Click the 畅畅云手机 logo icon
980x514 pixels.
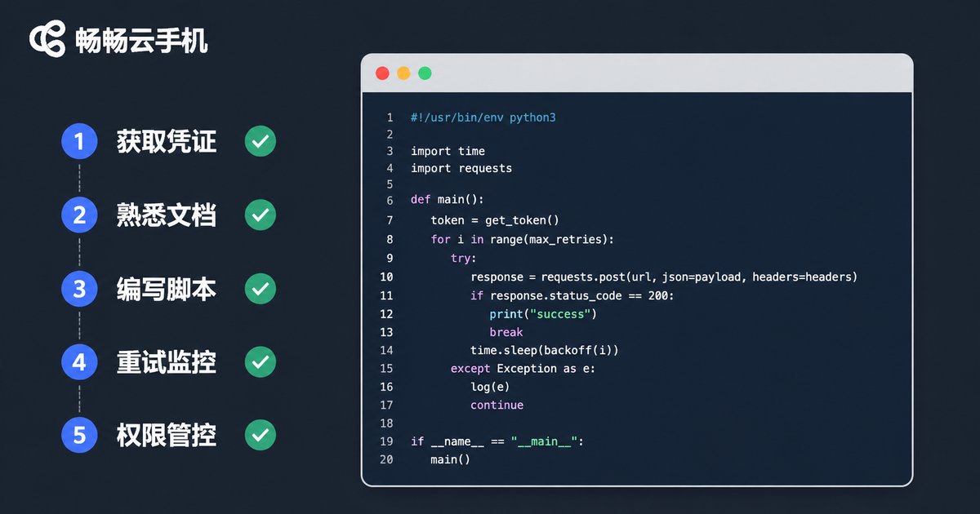47,40
